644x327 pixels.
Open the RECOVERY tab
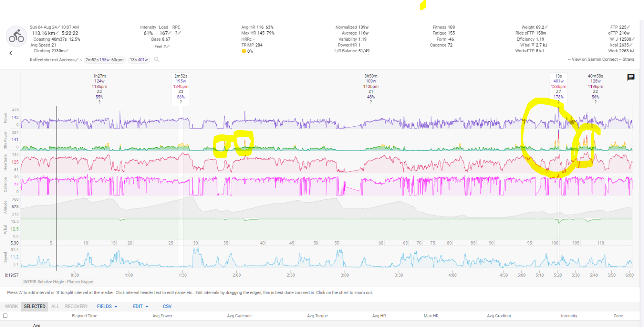[x=76, y=306]
